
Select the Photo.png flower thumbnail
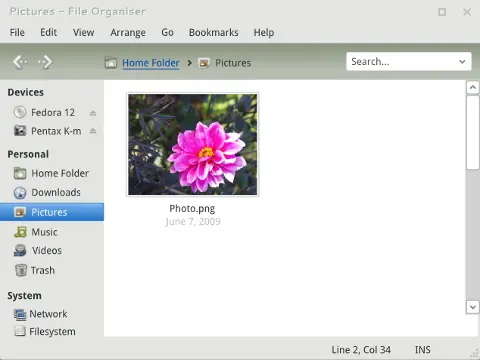(193, 144)
